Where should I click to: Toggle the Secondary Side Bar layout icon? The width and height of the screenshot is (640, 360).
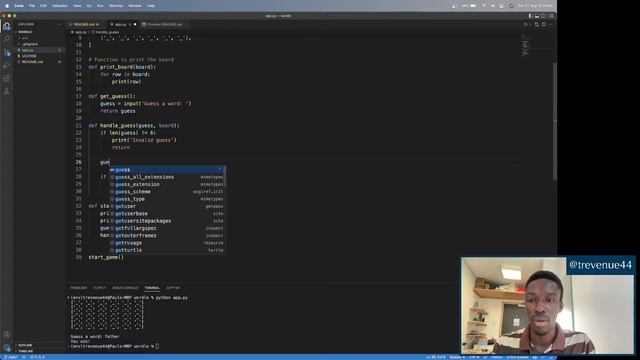point(544,16)
